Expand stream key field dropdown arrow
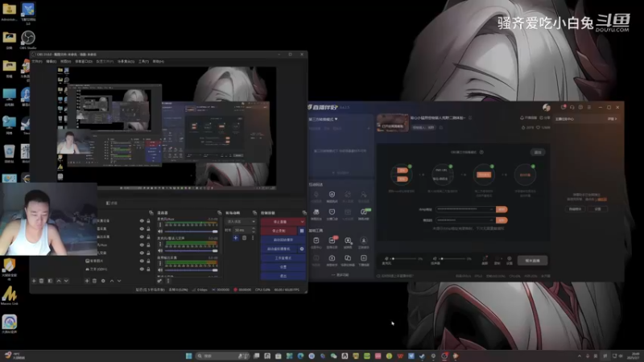Image resolution: width=644 pixels, height=362 pixels. pos(491,220)
